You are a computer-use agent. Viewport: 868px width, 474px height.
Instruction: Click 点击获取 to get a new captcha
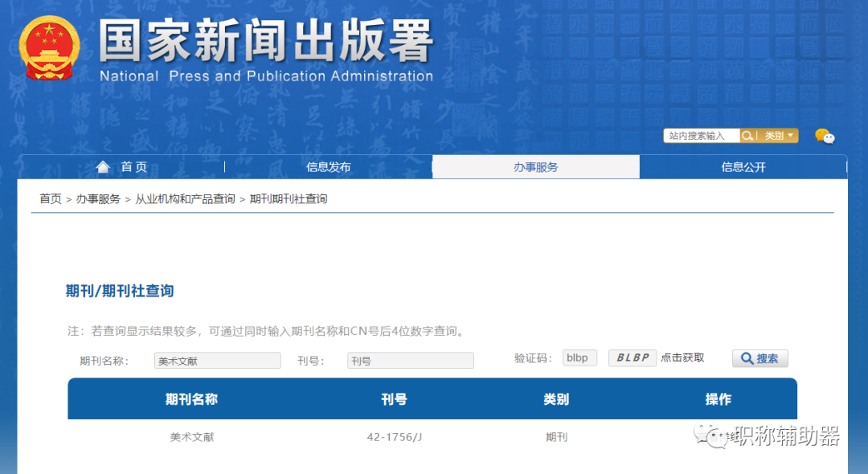(x=684, y=358)
